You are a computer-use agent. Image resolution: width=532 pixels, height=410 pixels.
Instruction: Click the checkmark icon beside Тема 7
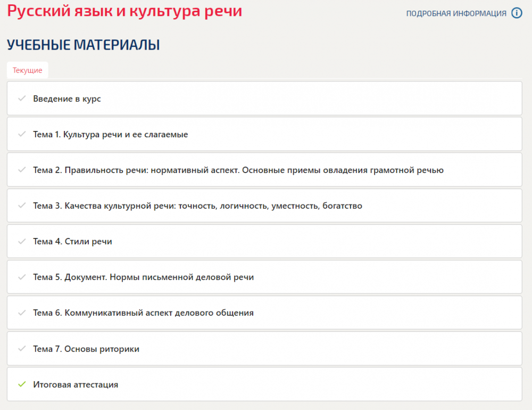point(22,349)
